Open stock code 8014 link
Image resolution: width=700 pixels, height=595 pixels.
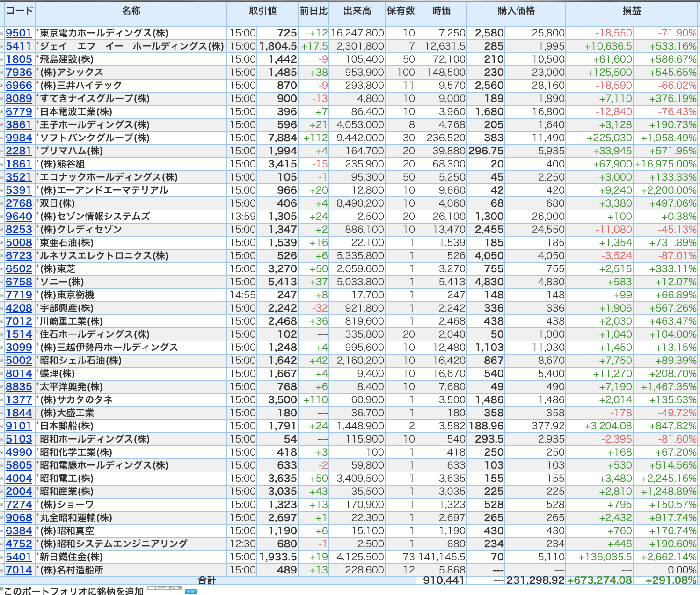pyautogui.click(x=19, y=374)
